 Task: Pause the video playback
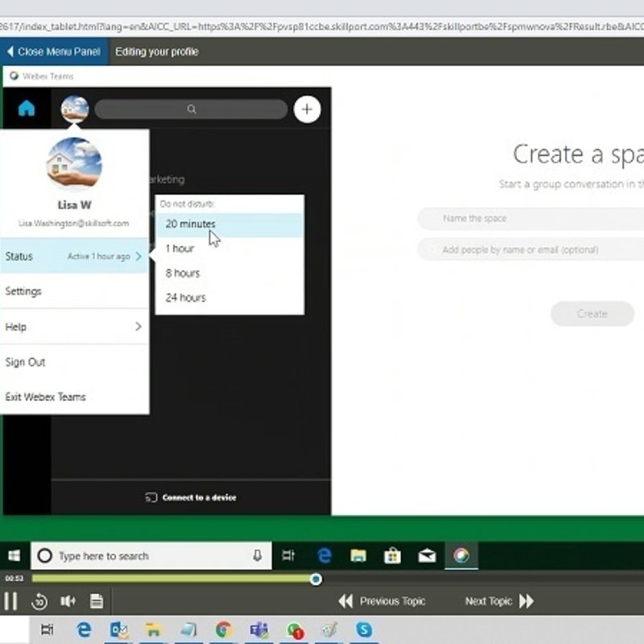(10, 601)
